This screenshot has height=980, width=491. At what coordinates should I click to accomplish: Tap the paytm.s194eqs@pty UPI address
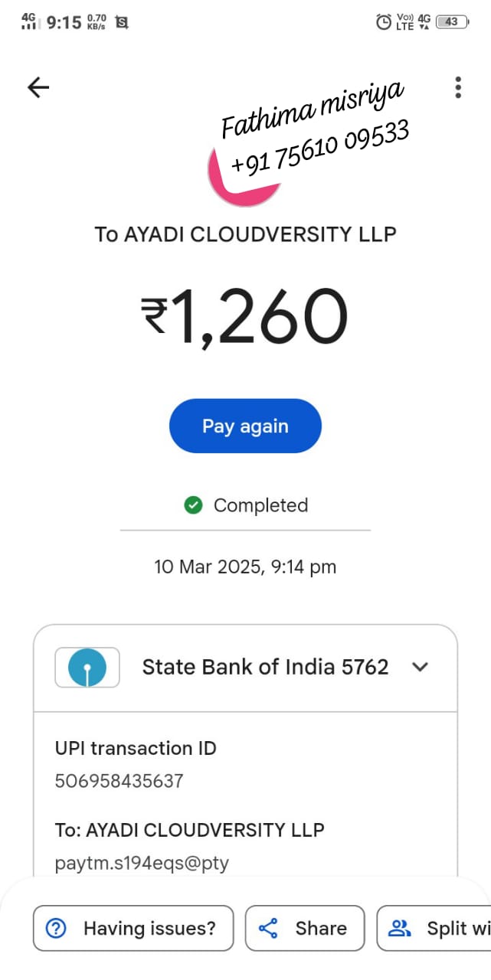coord(142,864)
